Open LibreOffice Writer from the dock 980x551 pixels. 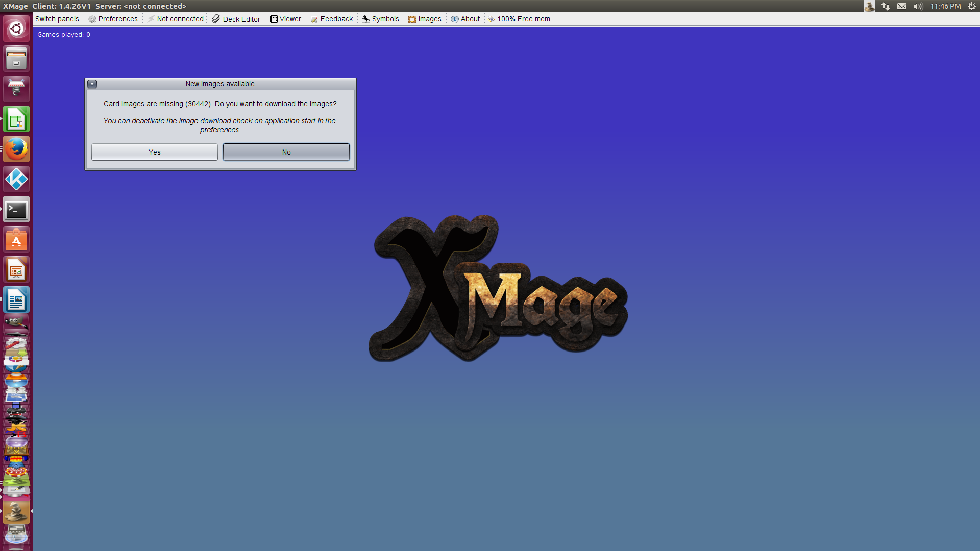click(16, 300)
